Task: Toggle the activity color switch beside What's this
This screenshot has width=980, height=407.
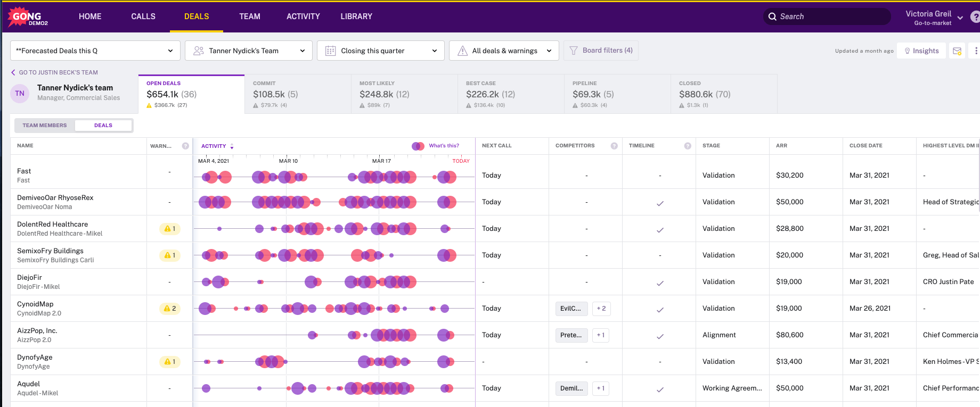Action: (x=418, y=146)
